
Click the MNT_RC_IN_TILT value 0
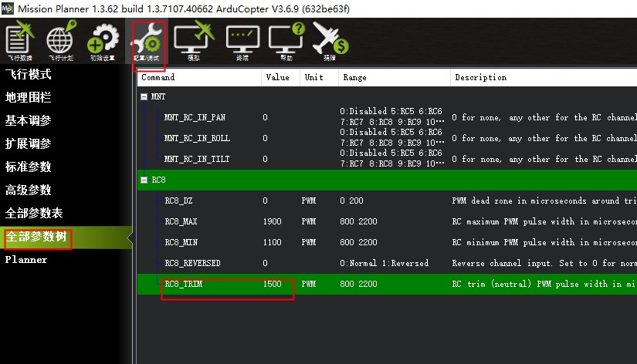[x=265, y=159]
